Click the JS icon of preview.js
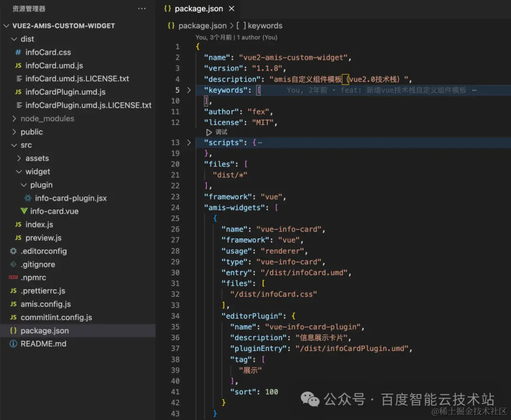The image size is (511, 420). [18, 238]
